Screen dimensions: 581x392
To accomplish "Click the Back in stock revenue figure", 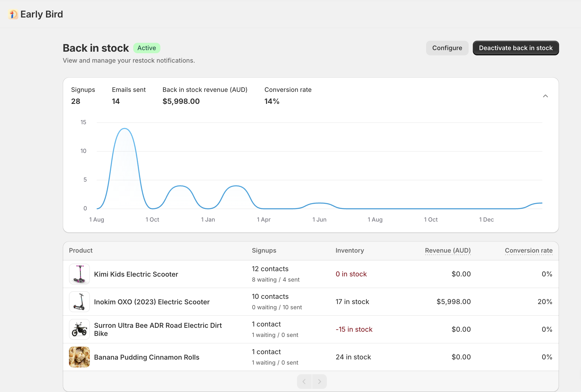I will click(181, 101).
